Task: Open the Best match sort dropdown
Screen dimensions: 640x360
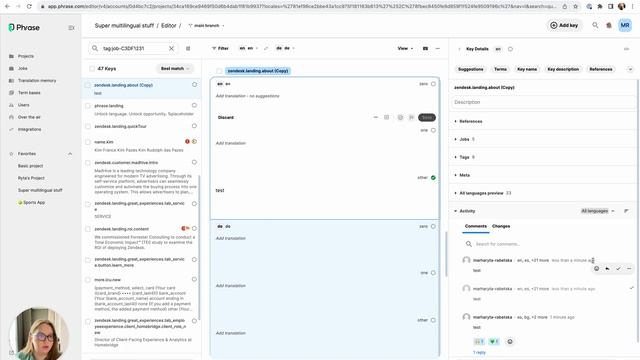Action: (175, 69)
